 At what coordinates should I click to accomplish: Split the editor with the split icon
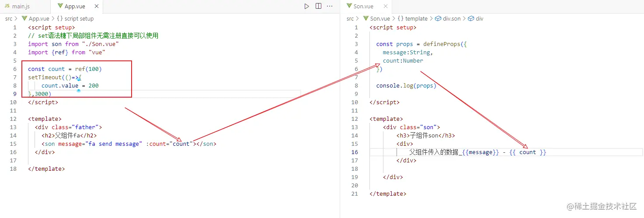318,6
